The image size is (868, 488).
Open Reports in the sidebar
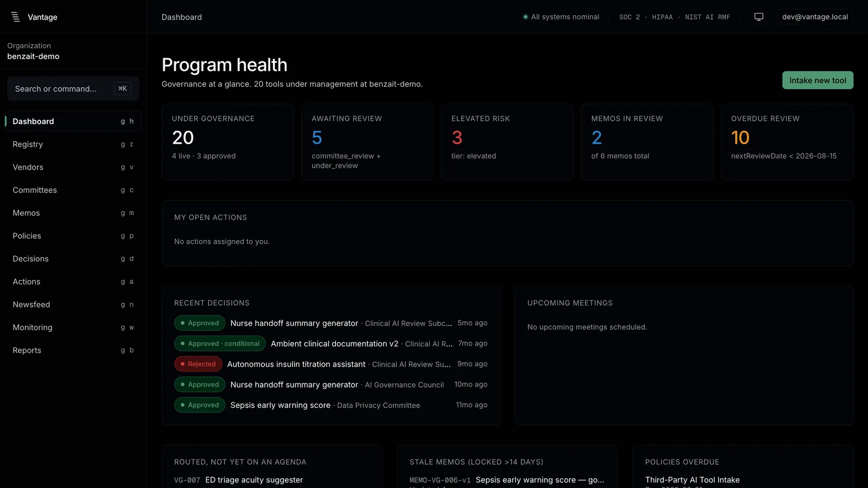point(73,350)
